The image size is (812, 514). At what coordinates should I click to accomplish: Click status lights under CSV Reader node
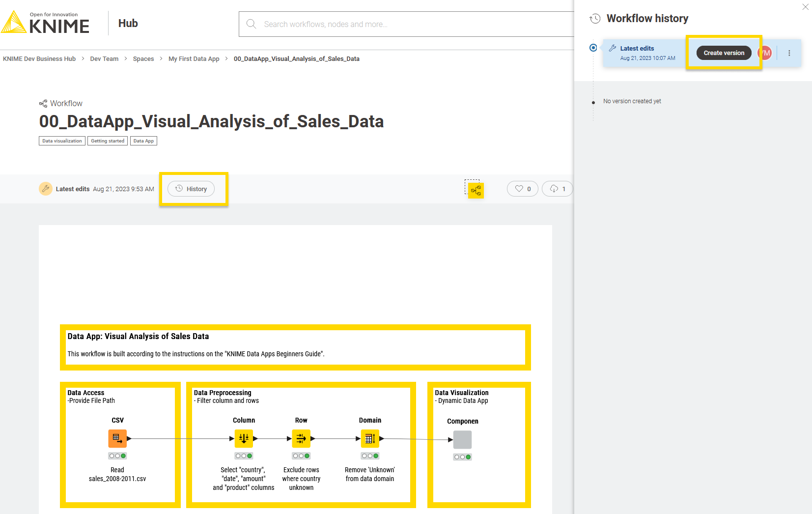pos(117,456)
